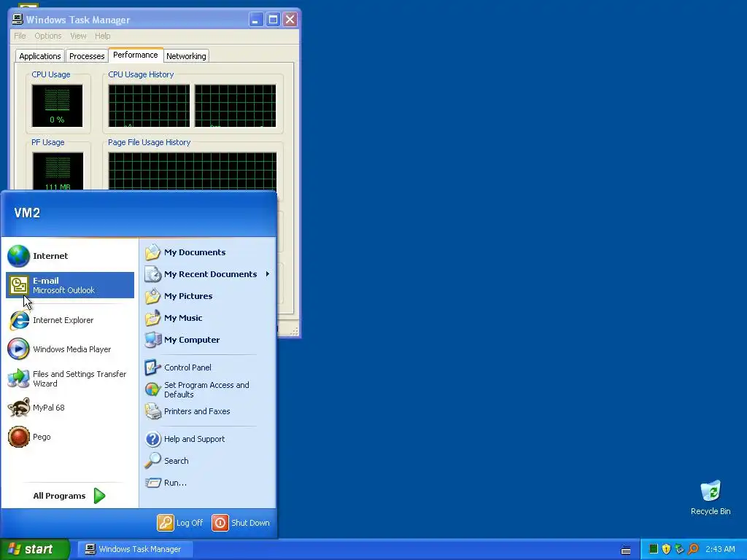Close the Windows Task Manager window
Image resolution: width=747 pixels, height=560 pixels.
pos(290,20)
